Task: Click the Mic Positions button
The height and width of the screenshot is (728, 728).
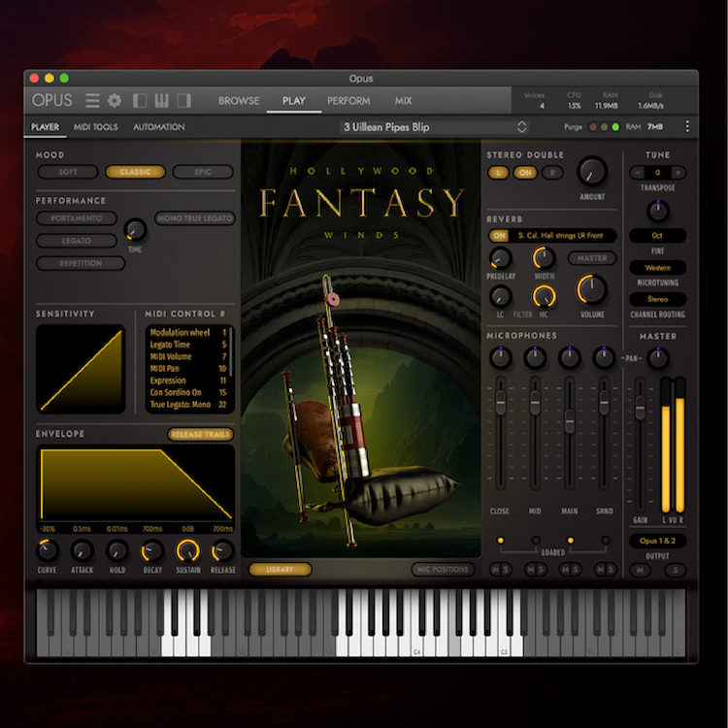Action: click(443, 569)
